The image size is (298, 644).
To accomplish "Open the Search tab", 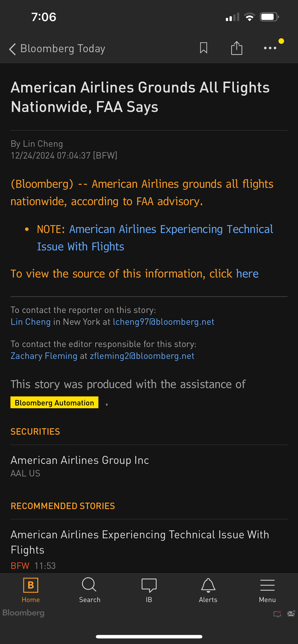I will (x=89, y=590).
